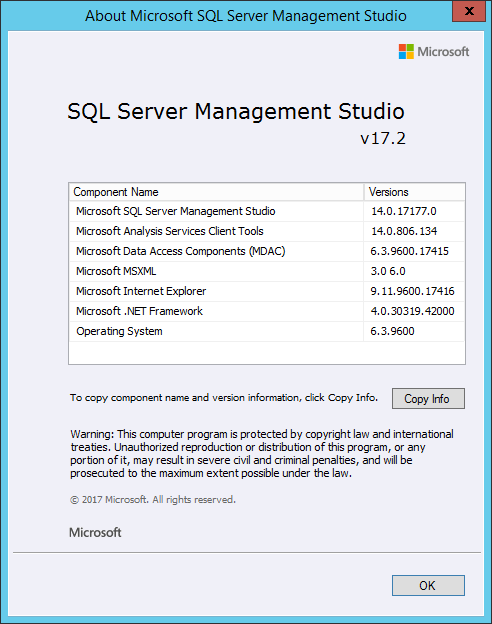Click the v17.2 version label

pyautogui.click(x=383, y=138)
